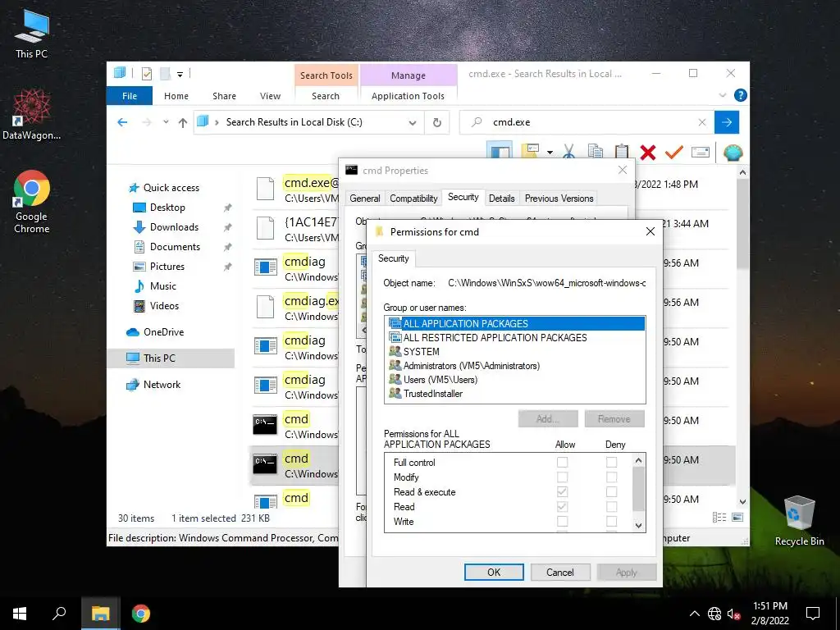Click the red X Delete icon
The height and width of the screenshot is (630, 840).
(648, 152)
